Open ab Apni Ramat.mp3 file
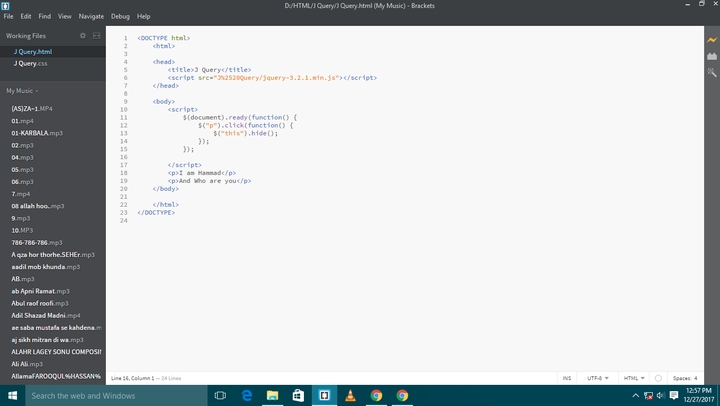This screenshot has height=406, width=720. click(x=40, y=291)
